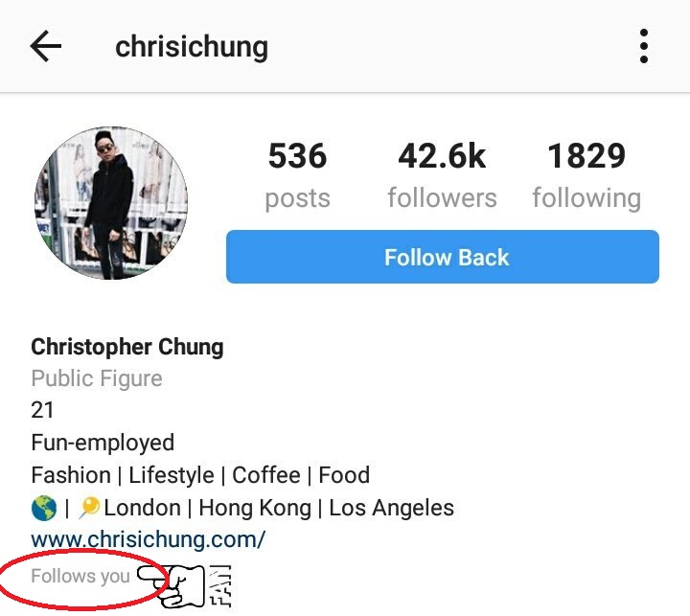Screen dimensions: 690x616
Task: View Christopher Chung's profile picture
Action: point(111,203)
